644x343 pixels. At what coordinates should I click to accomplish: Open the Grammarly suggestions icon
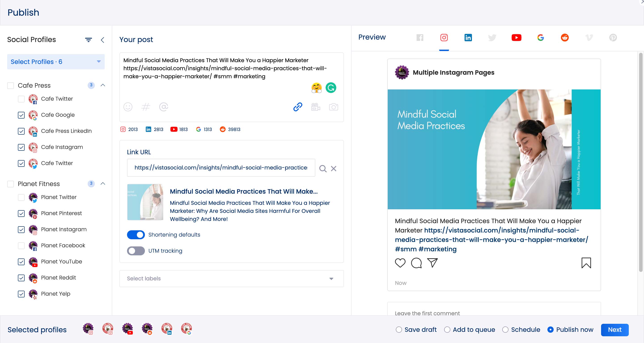[331, 88]
